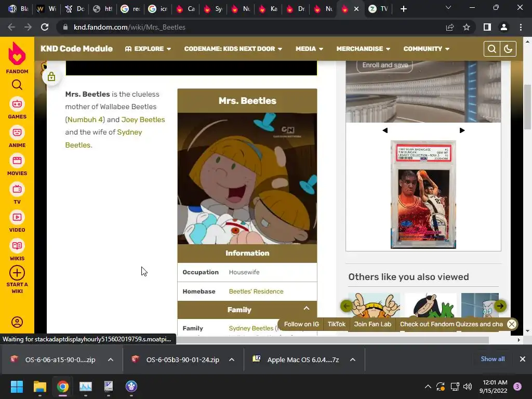The height and width of the screenshot is (399, 532).
Task: Open the Wikis section icon
Action: click(x=17, y=246)
